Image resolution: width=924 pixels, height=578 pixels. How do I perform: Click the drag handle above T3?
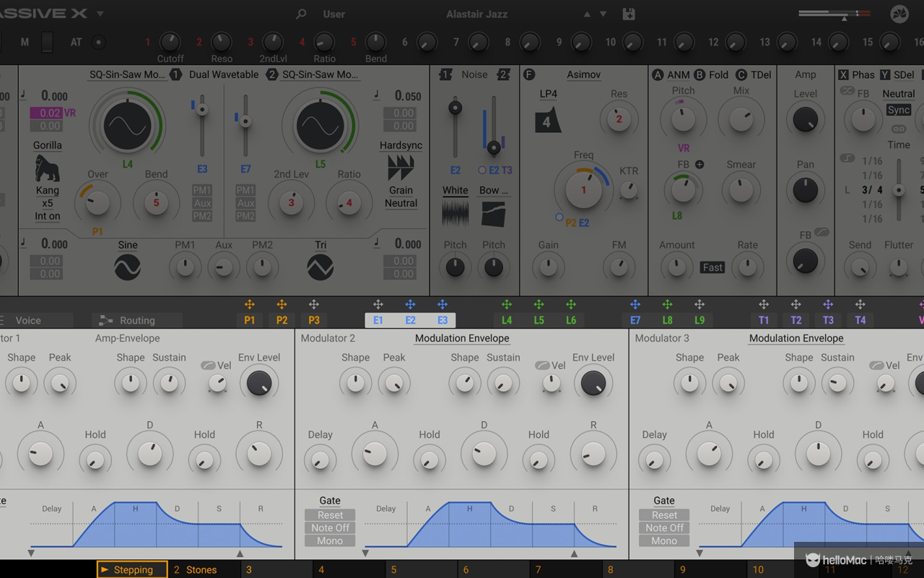pos(828,304)
